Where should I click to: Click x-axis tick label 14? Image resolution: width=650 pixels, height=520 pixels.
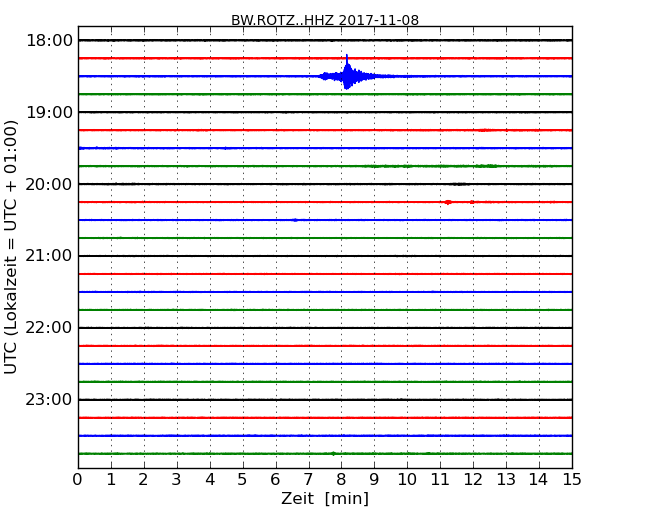(539, 480)
